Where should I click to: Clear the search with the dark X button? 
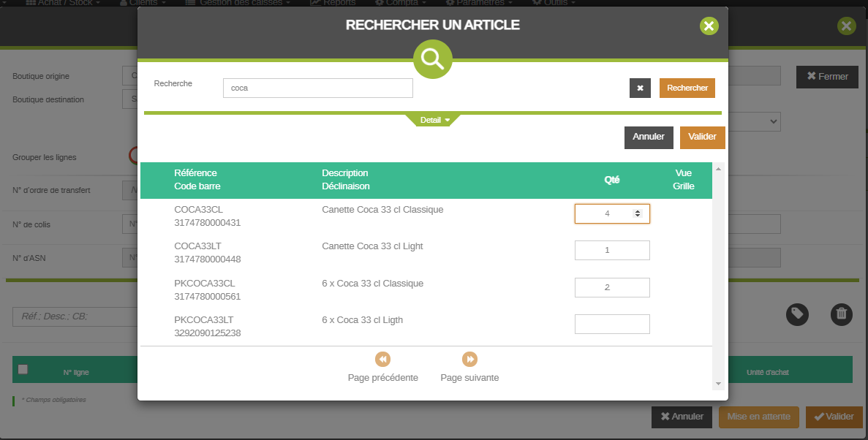coord(640,88)
